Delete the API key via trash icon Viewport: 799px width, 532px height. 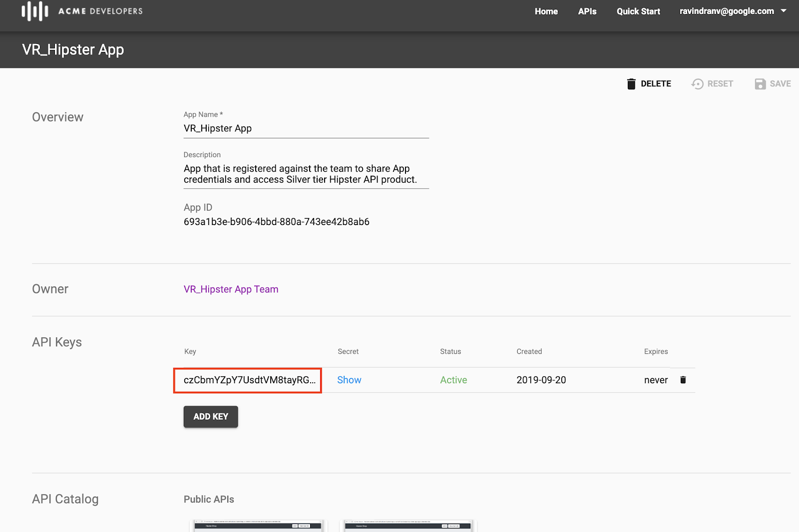click(x=683, y=380)
